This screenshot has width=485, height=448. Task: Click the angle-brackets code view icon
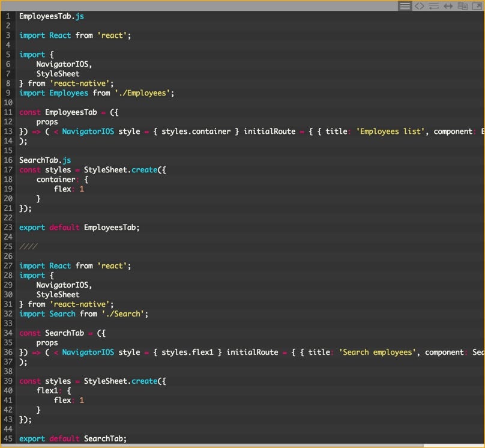tap(420, 6)
